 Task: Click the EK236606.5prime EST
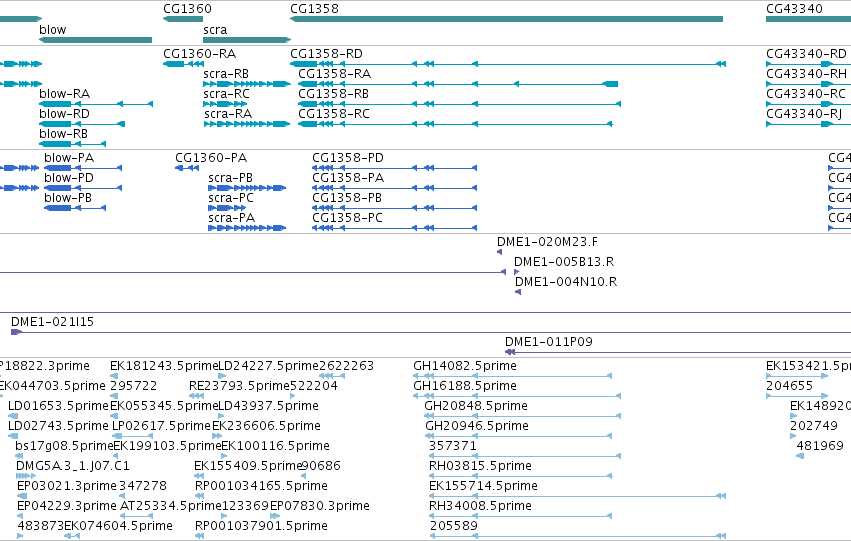217,436
